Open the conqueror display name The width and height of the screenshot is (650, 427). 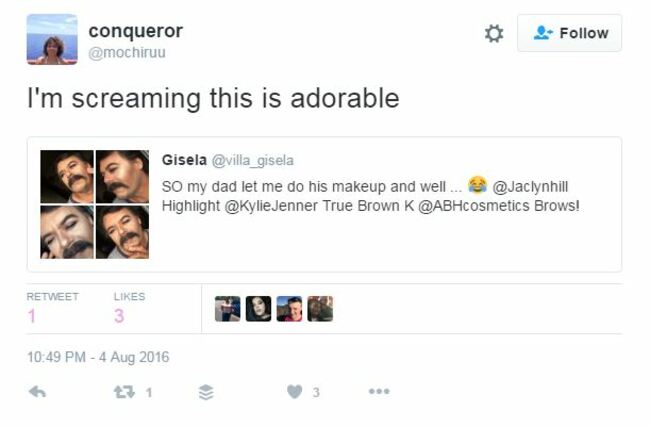[x=136, y=31]
